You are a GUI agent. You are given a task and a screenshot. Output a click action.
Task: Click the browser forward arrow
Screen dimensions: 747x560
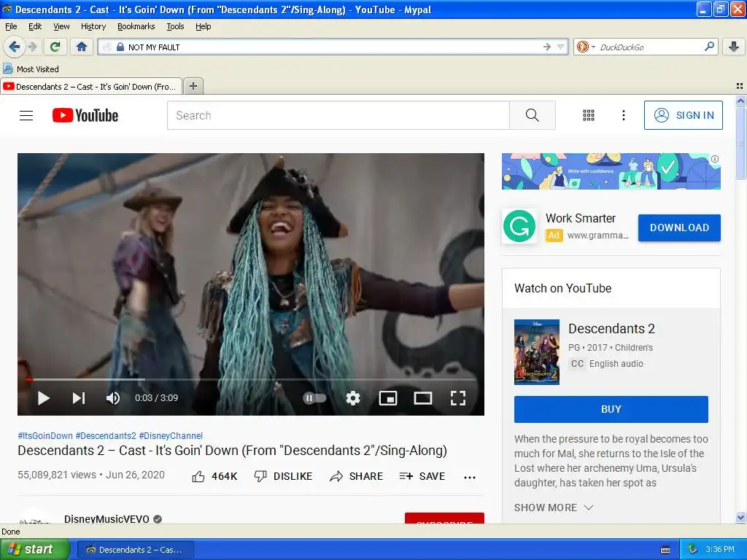[32, 47]
